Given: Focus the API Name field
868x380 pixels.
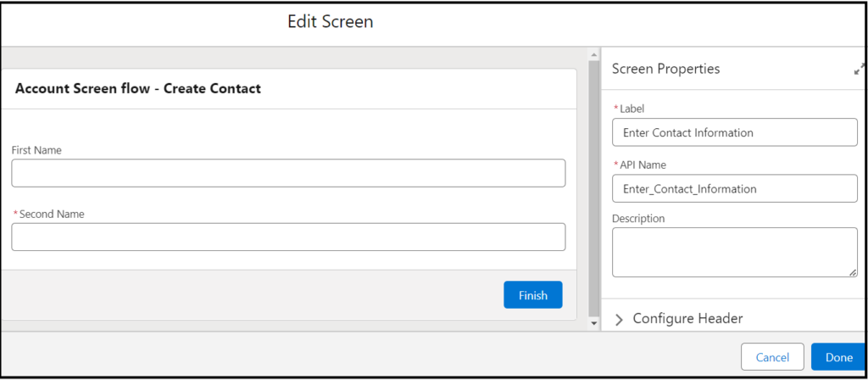Looking at the screenshot, I should [x=735, y=188].
